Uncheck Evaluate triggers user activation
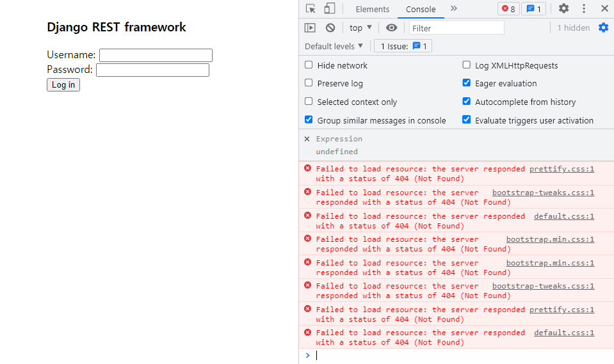The image size is (614, 364). click(x=466, y=120)
